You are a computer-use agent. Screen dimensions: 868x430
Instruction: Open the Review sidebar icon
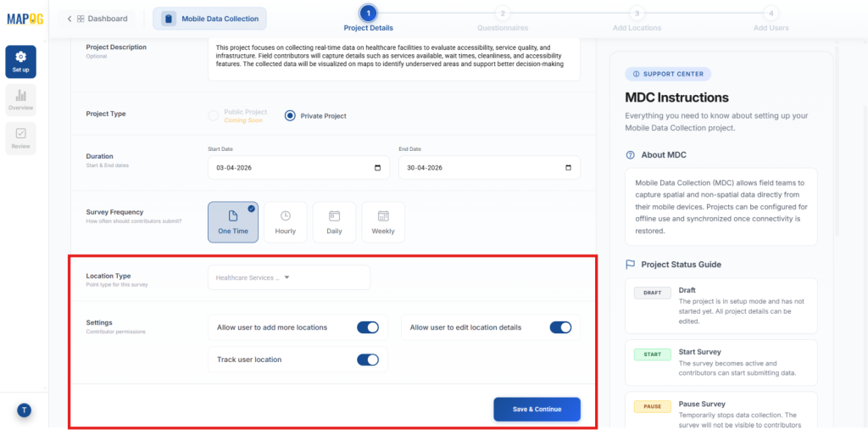(20, 137)
